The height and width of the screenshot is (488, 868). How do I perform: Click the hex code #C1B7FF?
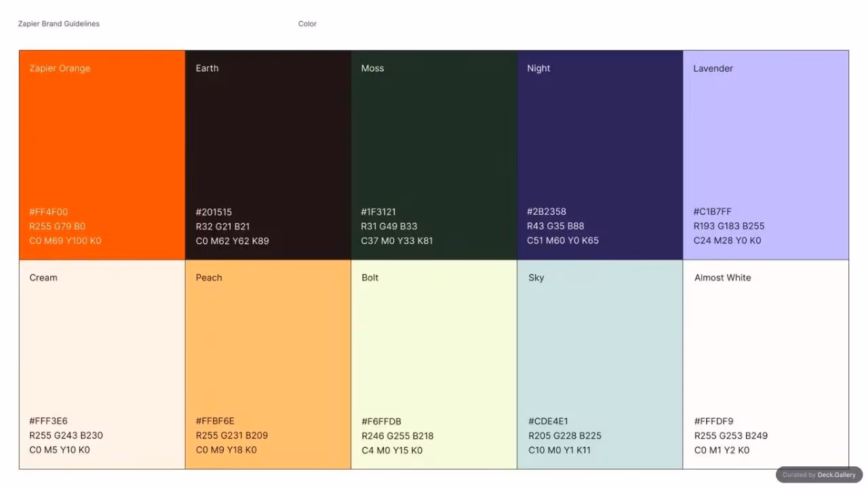tap(713, 211)
